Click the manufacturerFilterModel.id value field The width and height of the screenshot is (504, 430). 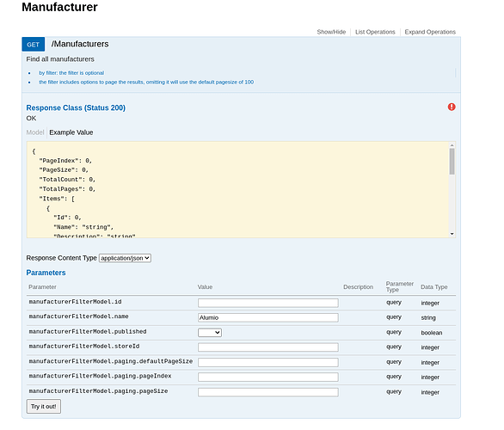pyautogui.click(x=268, y=303)
